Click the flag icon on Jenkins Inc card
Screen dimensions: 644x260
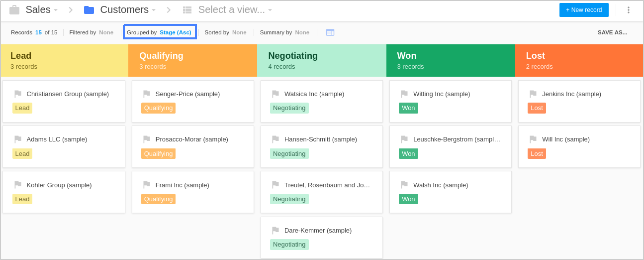click(533, 94)
